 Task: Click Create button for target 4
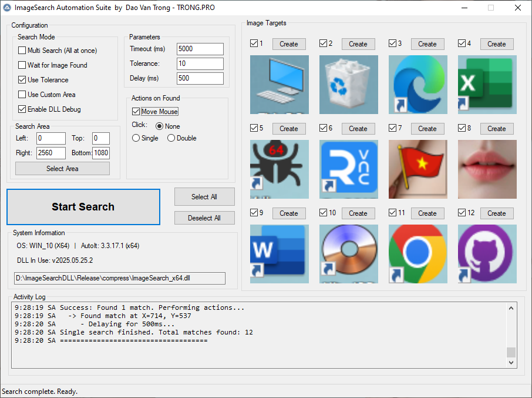coord(497,44)
